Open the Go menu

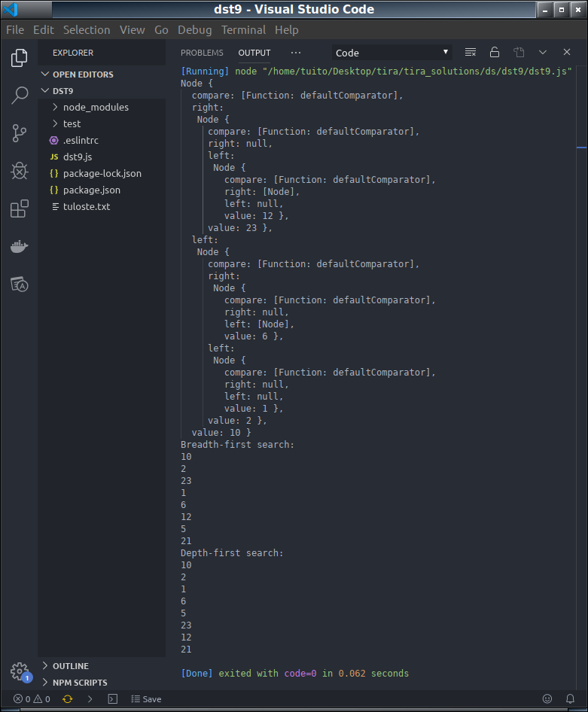point(161,30)
